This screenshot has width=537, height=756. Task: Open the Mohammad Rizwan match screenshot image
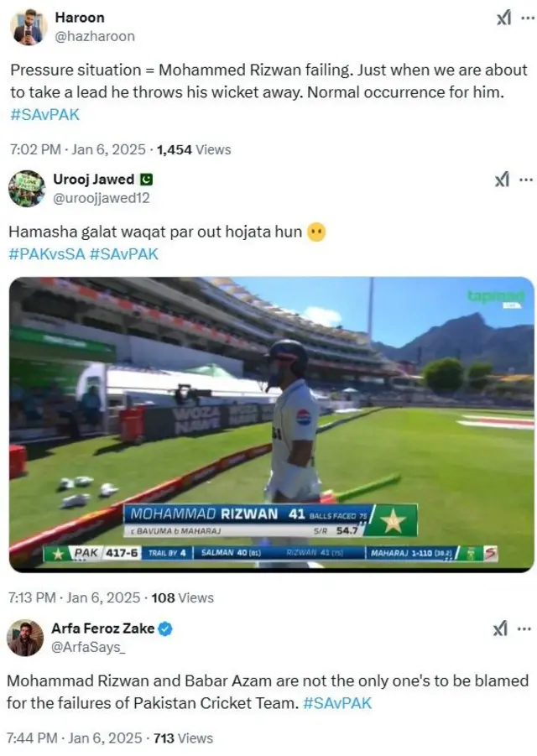click(271, 424)
